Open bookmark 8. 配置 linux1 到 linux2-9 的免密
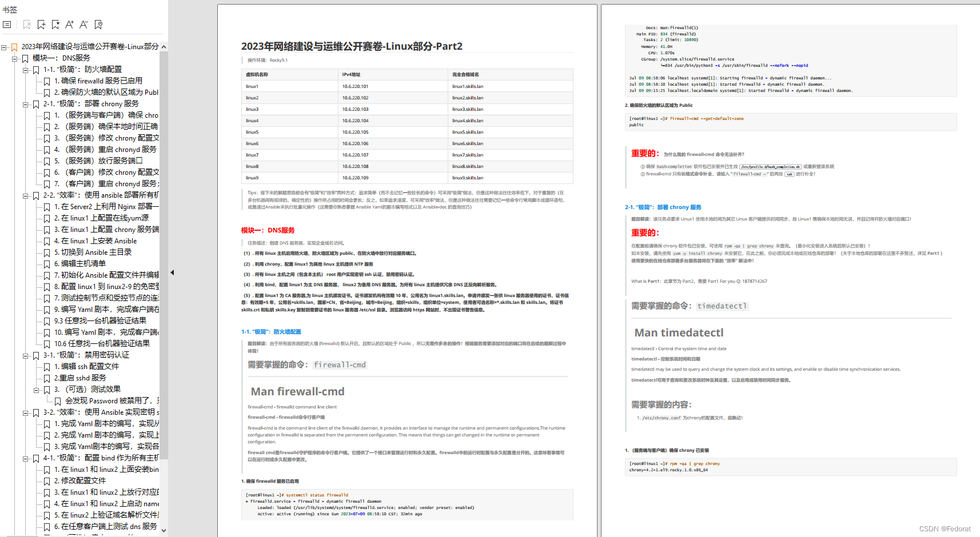This screenshot has width=980, height=537. [107, 287]
